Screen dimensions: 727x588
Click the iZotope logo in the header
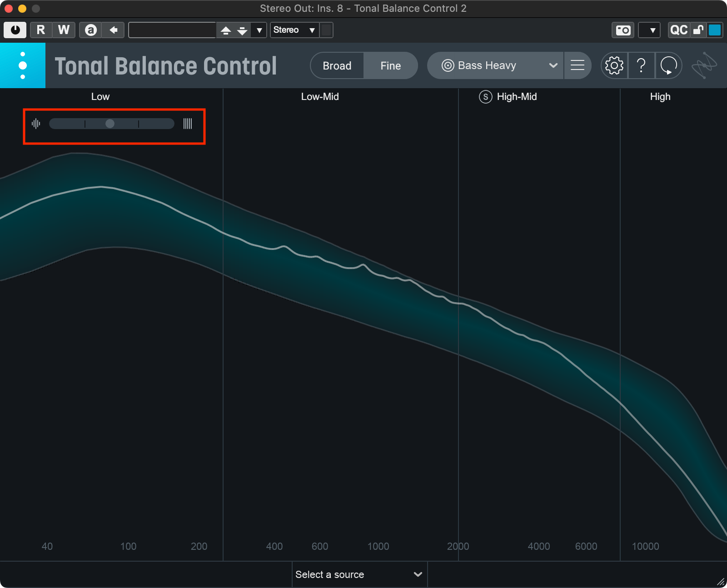[x=704, y=65]
